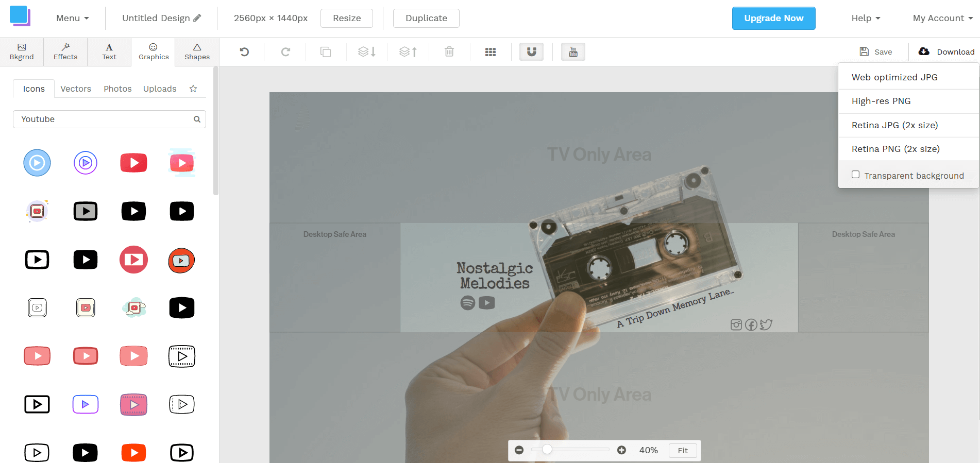Click the app logo in the header
Image resolution: width=980 pixels, height=463 pixels.
[x=20, y=16]
